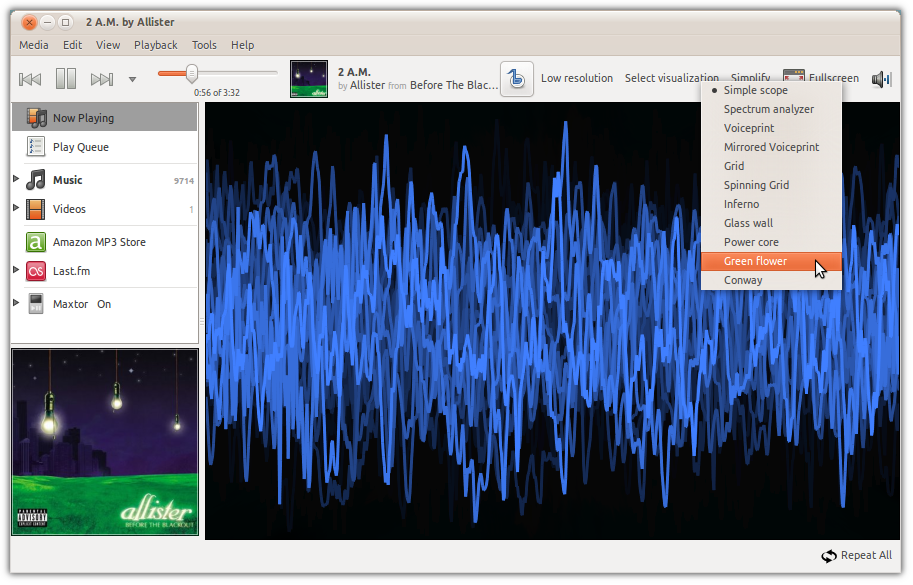913x585 pixels.
Task: Click the Low resolution button
Action: pyautogui.click(x=577, y=78)
